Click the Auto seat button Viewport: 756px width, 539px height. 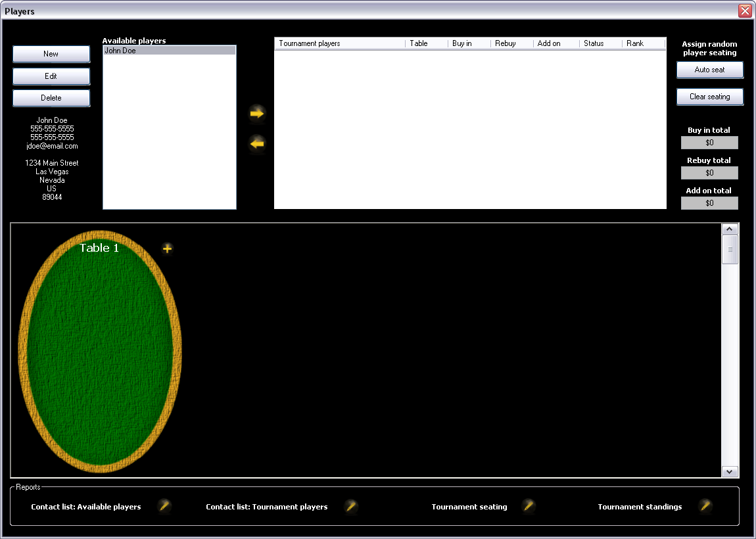coord(709,70)
